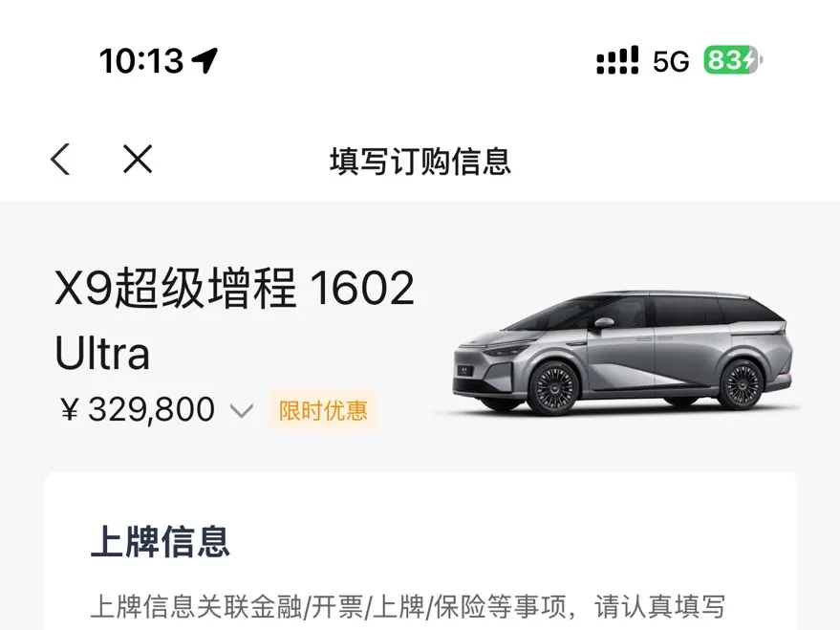This screenshot has width=840, height=630.
Task: Tap the Ultra trim label
Action: coord(102,353)
